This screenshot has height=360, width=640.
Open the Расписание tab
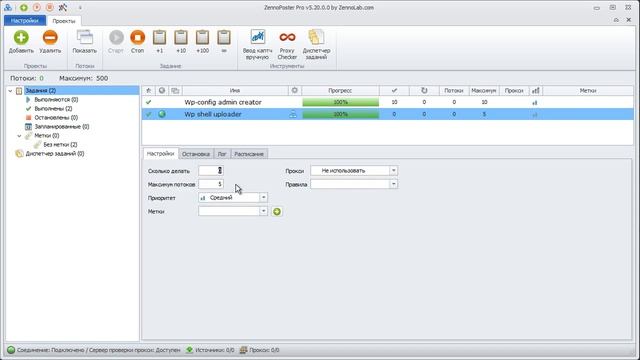249,154
